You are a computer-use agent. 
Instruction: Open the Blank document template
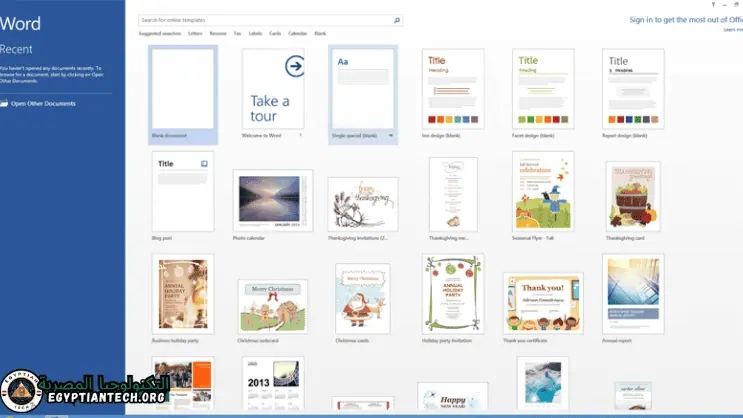point(182,88)
